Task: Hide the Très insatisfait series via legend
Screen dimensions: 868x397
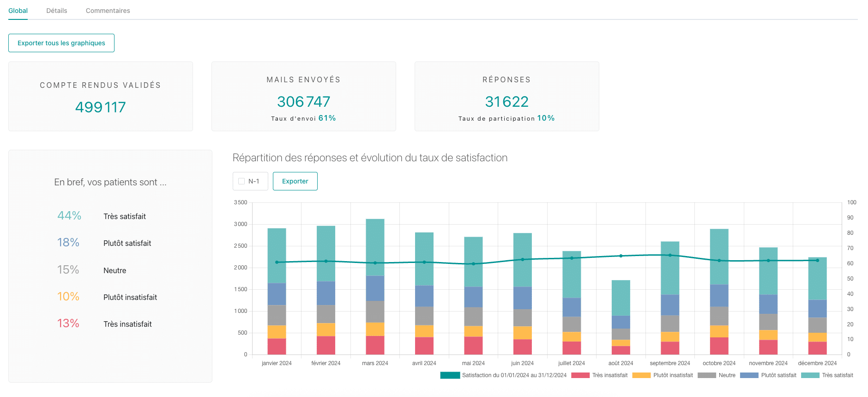Action: 580,375
